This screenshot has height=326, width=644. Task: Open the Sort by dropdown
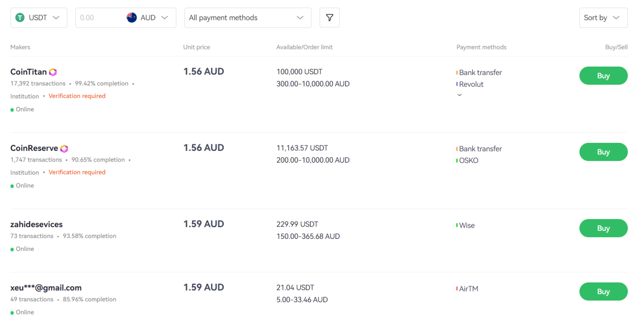tap(603, 18)
